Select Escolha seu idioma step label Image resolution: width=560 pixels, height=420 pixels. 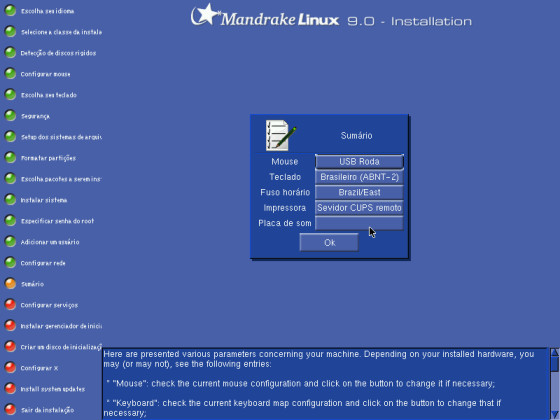[48, 11]
